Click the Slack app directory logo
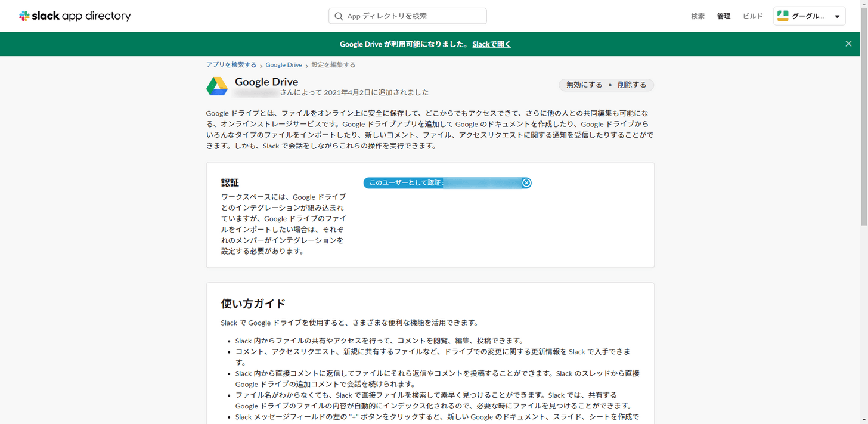 coord(74,16)
